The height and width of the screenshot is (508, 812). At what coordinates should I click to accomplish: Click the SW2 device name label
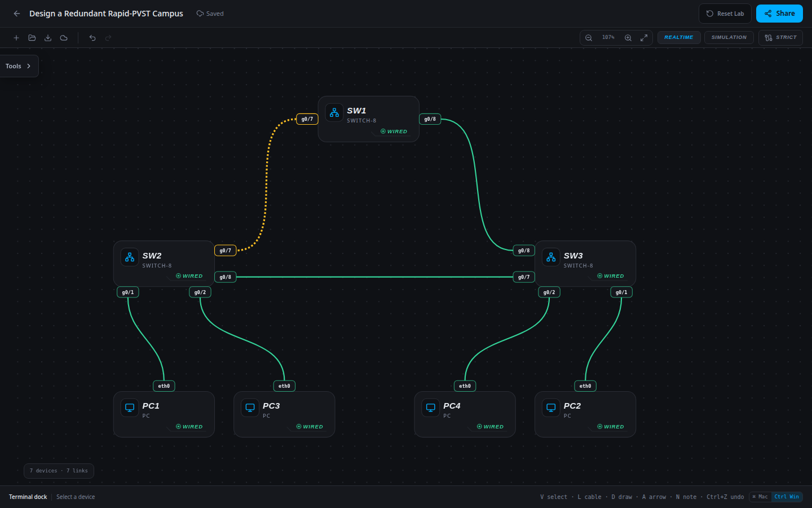152,256
